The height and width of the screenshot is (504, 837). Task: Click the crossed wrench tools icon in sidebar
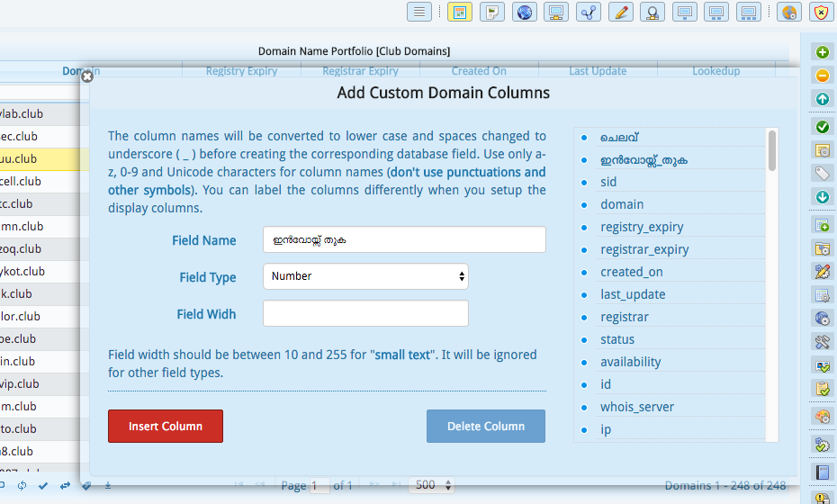tap(822, 342)
